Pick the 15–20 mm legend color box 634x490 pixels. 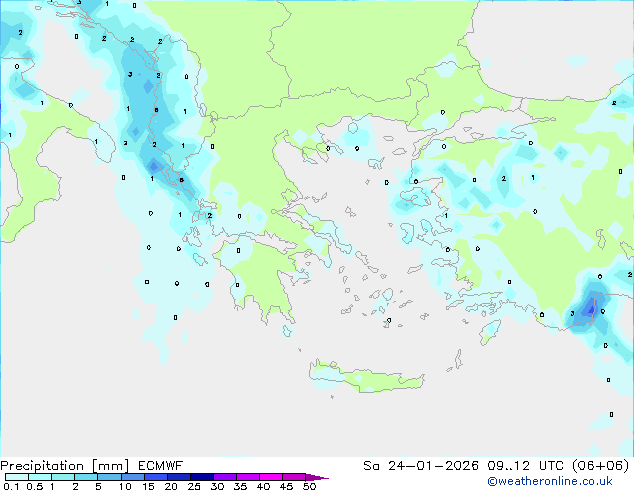(x=155, y=477)
